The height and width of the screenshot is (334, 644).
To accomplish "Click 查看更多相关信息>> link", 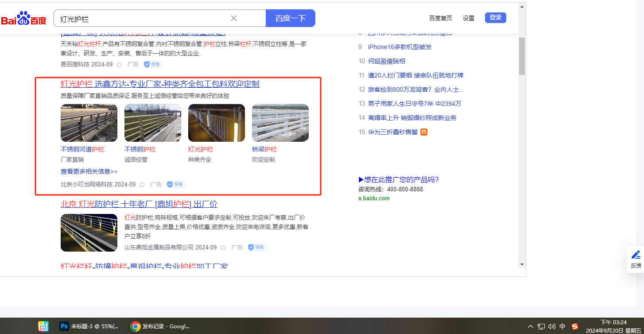I will point(89,171).
